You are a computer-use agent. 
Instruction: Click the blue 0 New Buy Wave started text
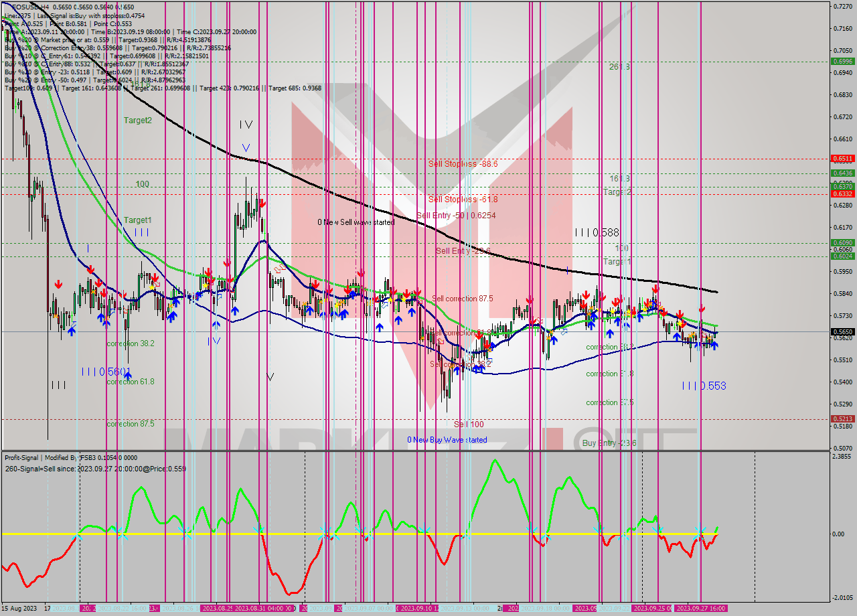(447, 440)
